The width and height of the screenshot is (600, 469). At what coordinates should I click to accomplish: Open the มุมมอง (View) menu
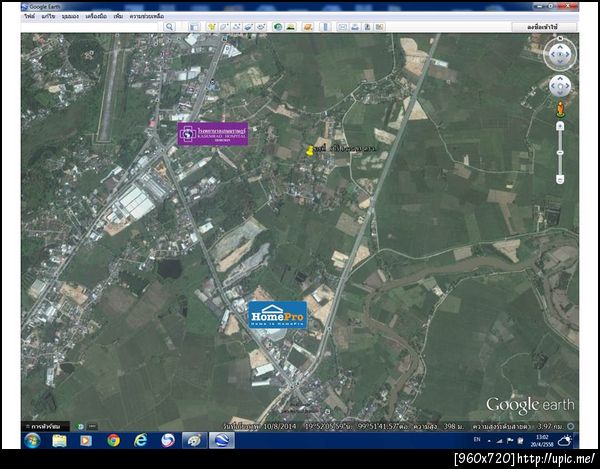[70, 16]
